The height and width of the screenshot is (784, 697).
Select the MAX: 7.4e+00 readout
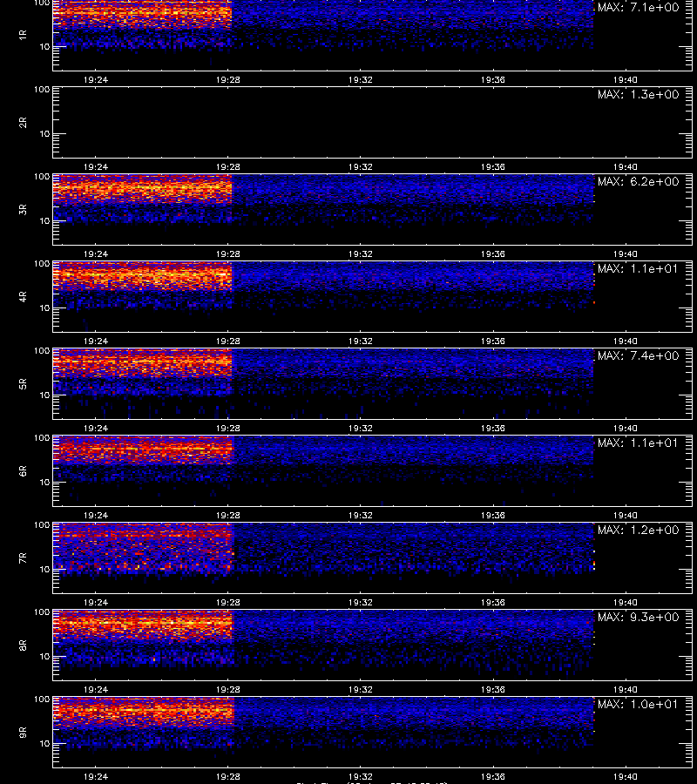click(638, 355)
